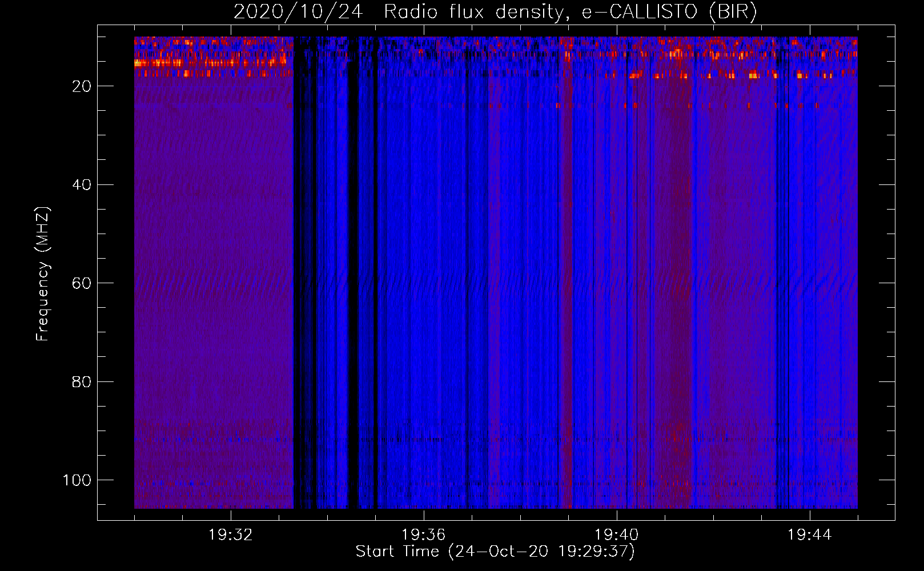Click the 80 MHz frequency tick label
The image size is (924, 571).
[x=82, y=382]
